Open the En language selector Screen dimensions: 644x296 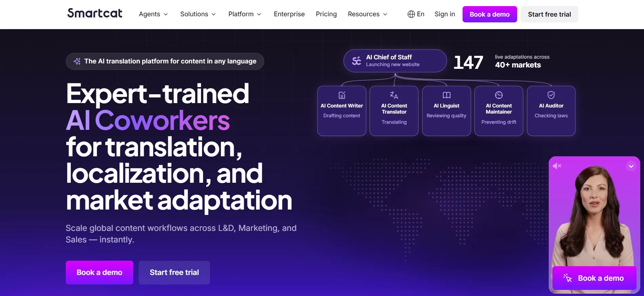[416, 14]
